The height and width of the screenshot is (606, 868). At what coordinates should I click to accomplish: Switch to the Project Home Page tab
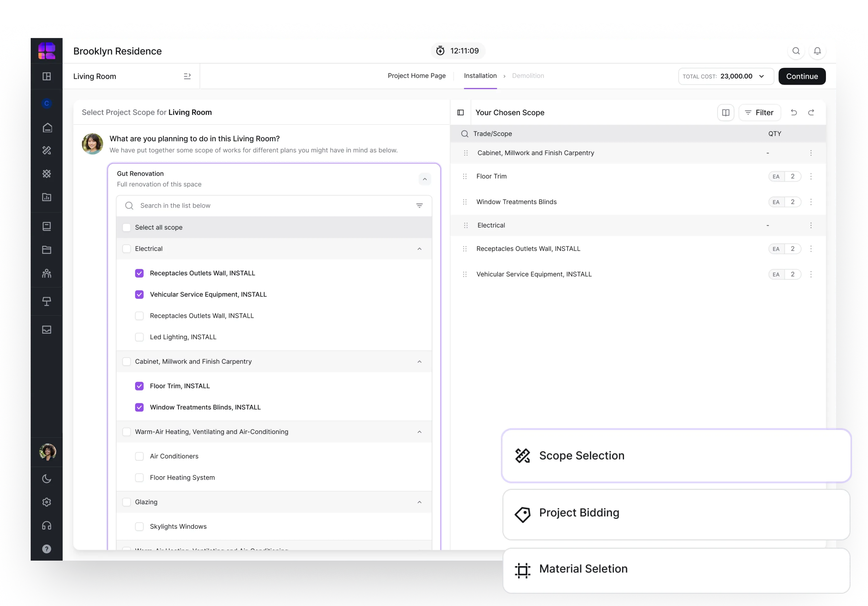tap(416, 76)
